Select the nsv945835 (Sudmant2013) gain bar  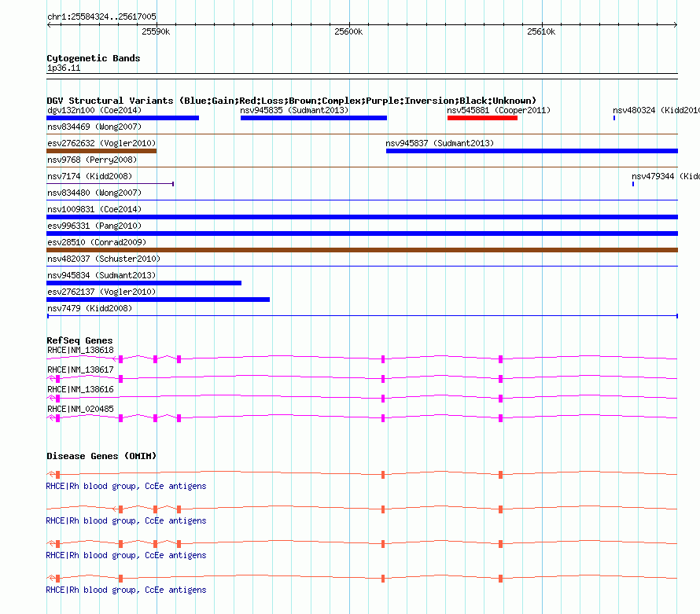click(x=313, y=118)
